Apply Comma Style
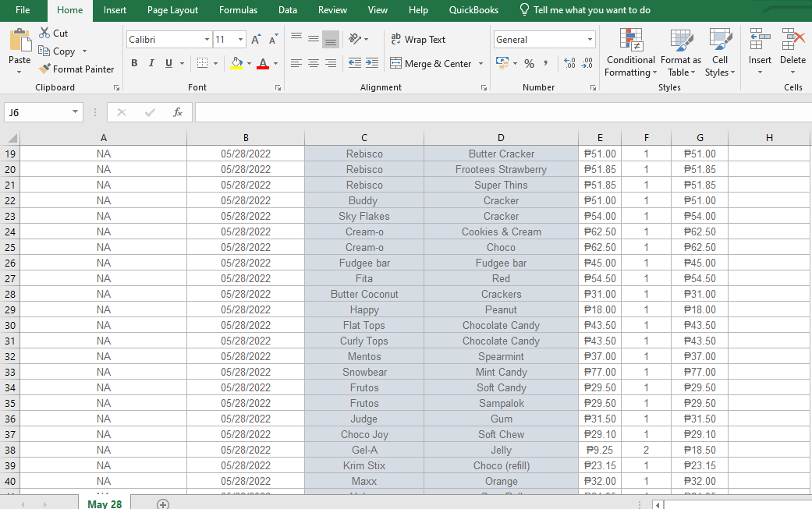 [x=546, y=63]
